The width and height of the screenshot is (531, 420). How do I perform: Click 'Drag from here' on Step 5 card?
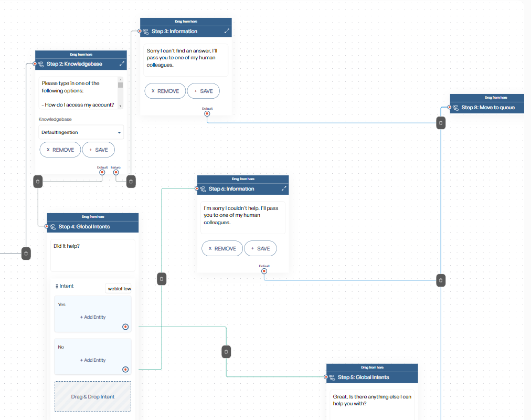[372, 367]
